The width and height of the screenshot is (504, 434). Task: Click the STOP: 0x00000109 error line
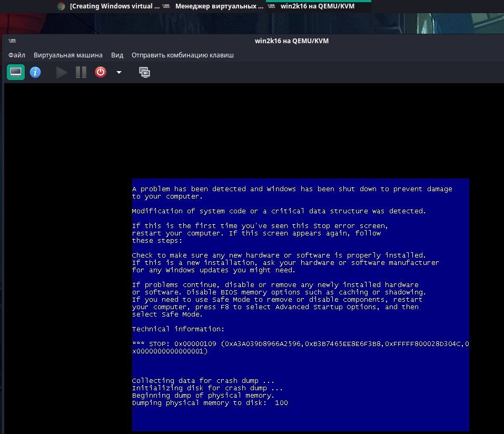pos(301,348)
